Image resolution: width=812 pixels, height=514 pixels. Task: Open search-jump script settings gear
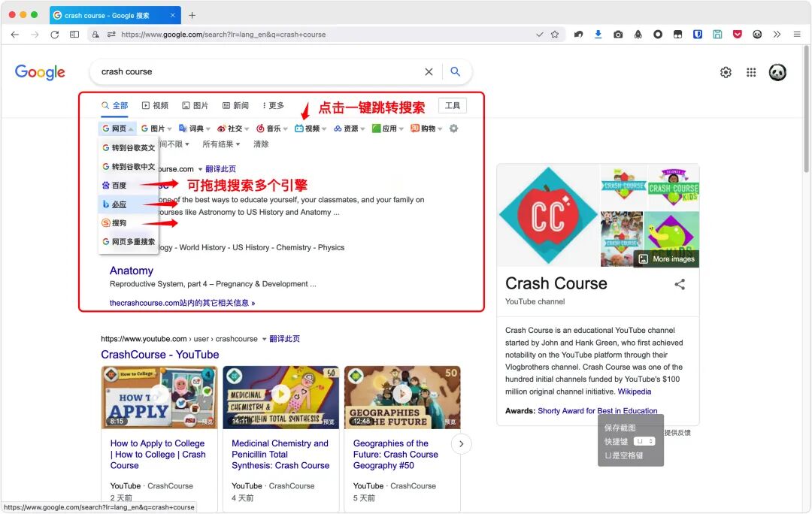tap(453, 128)
